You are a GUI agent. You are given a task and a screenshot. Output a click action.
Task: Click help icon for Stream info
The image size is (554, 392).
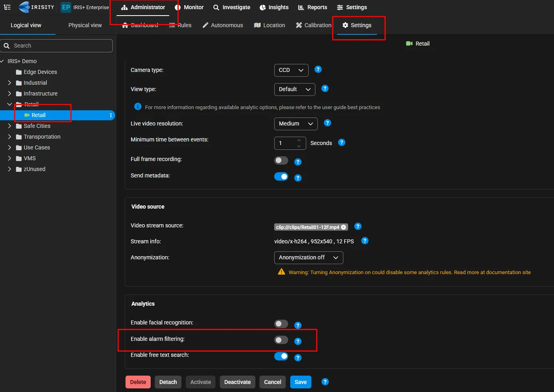click(365, 241)
